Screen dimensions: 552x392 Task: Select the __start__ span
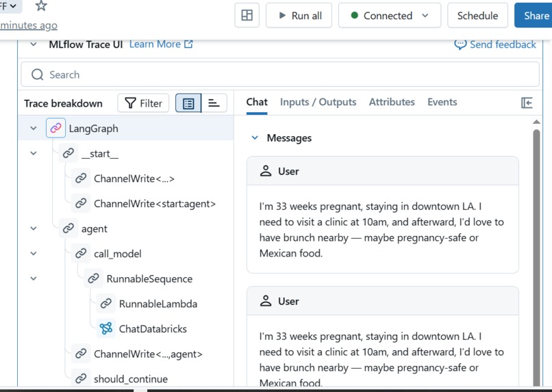(99, 154)
